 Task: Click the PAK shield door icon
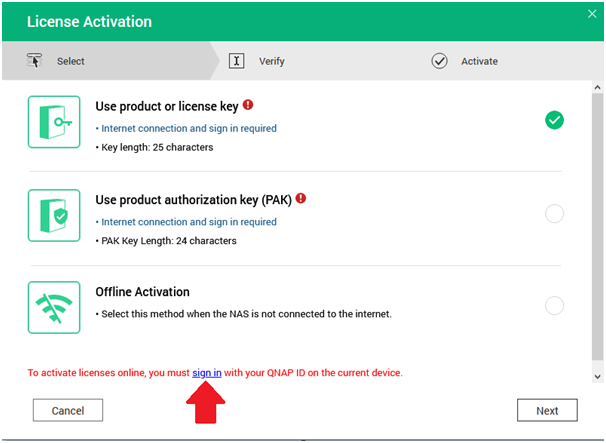coord(54,216)
